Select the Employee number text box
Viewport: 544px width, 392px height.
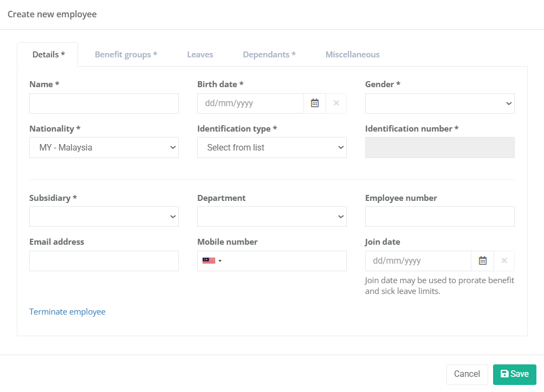click(439, 217)
